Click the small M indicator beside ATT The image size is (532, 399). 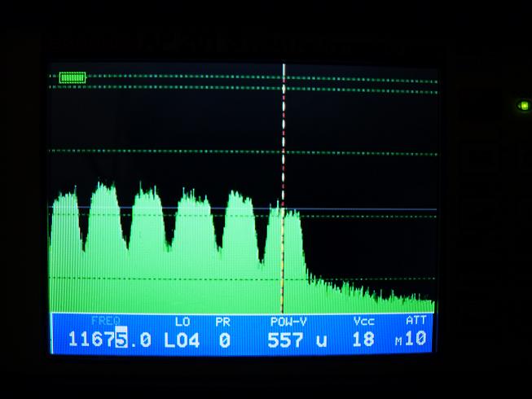[x=398, y=342]
